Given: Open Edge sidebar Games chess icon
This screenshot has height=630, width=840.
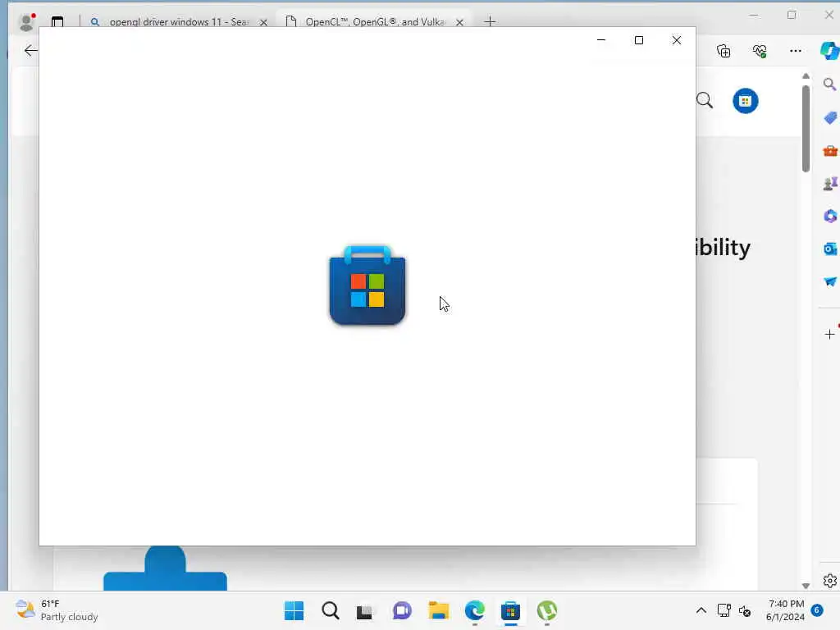Looking at the screenshot, I should coord(830,184).
